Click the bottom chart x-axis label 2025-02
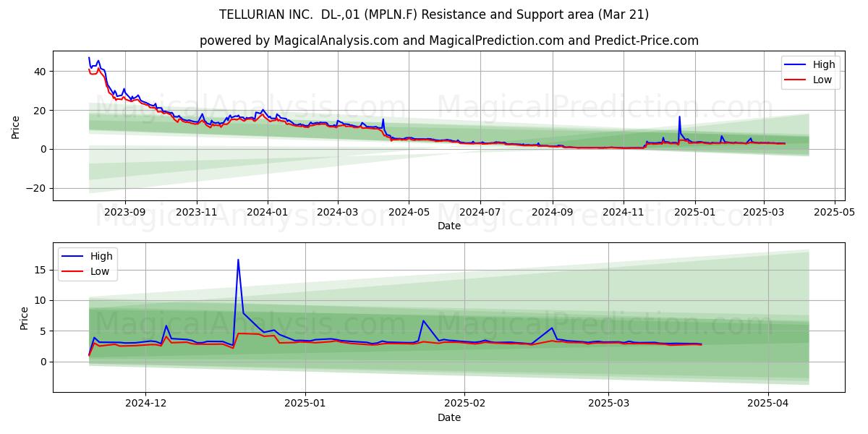 [464, 404]
